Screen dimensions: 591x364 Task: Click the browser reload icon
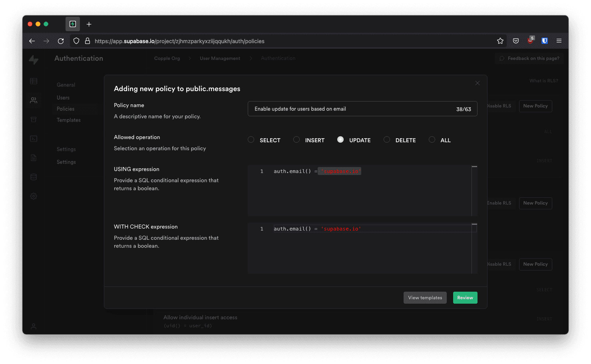(61, 41)
